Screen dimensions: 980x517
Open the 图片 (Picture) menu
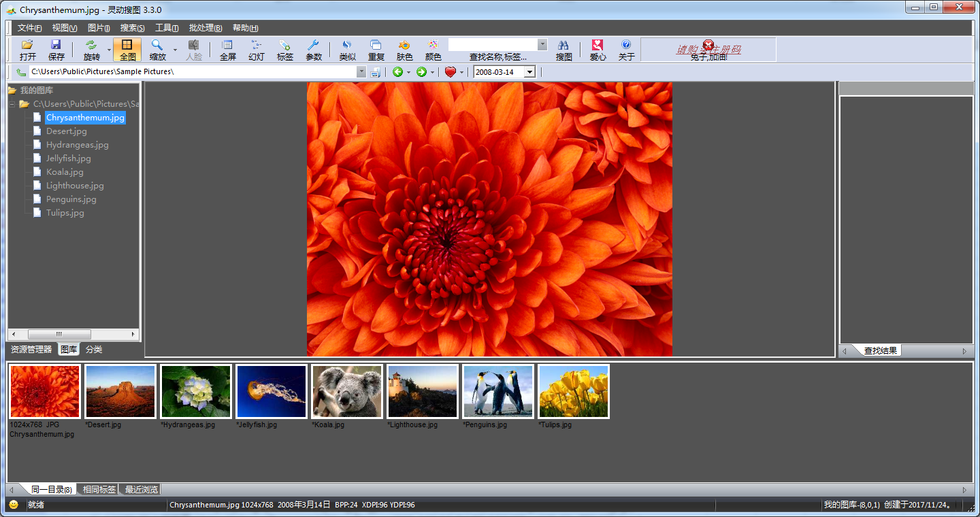coord(99,28)
